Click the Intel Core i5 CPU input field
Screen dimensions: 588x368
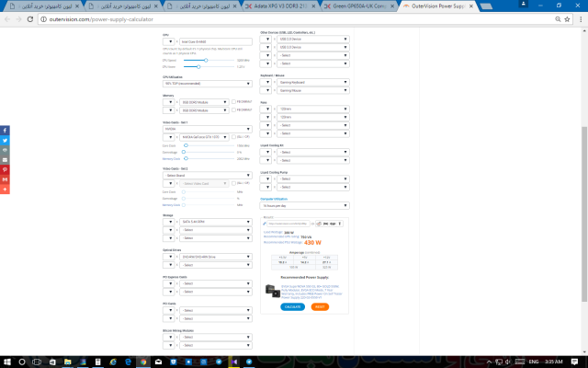[216, 41]
